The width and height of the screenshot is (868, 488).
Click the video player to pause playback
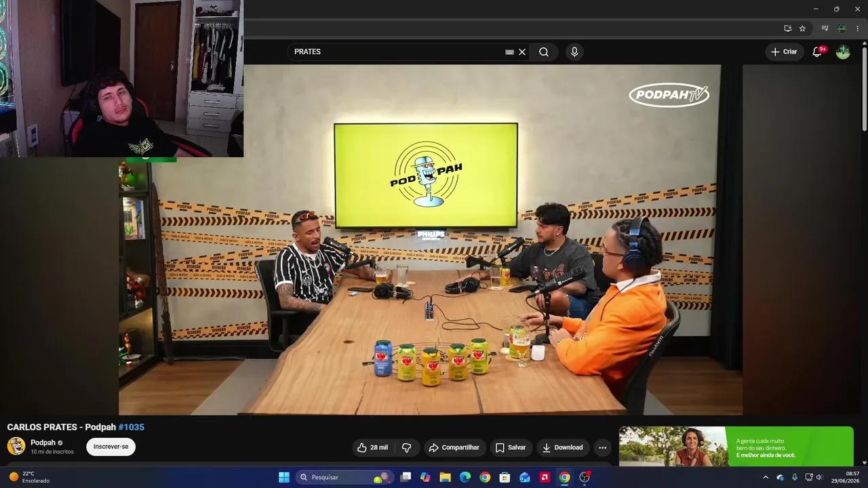[431, 239]
